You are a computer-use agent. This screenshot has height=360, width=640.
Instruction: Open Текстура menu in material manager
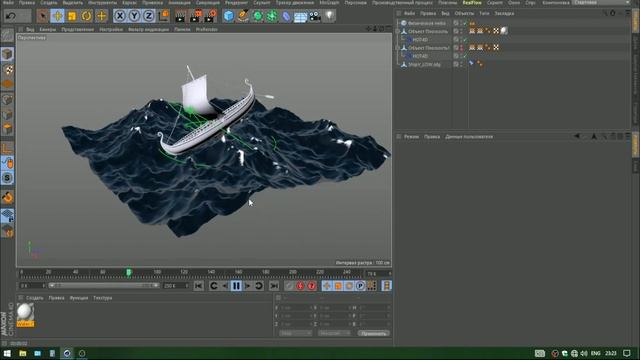tap(102, 298)
